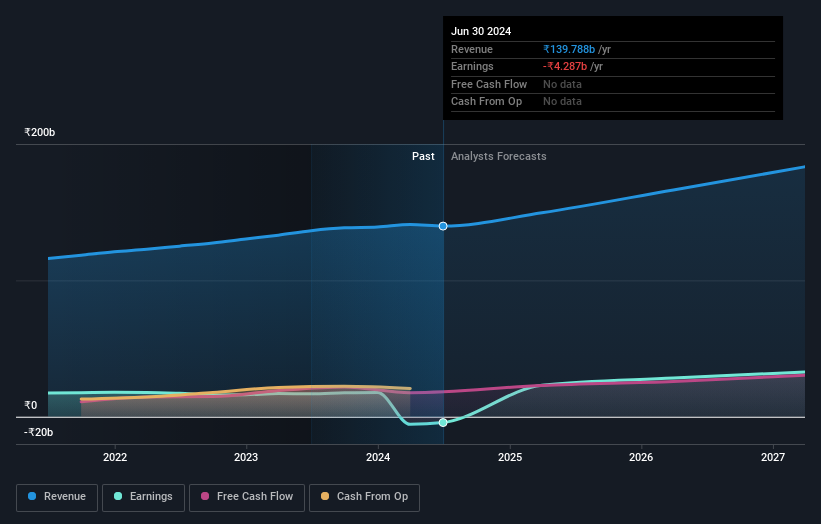821x524 pixels.
Task: Click the 2022 x-axis label
Action: pyautogui.click(x=115, y=457)
